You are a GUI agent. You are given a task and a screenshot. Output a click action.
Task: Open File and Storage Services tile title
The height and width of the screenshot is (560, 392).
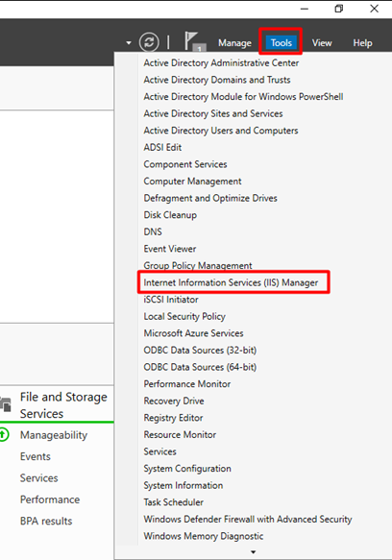63,405
